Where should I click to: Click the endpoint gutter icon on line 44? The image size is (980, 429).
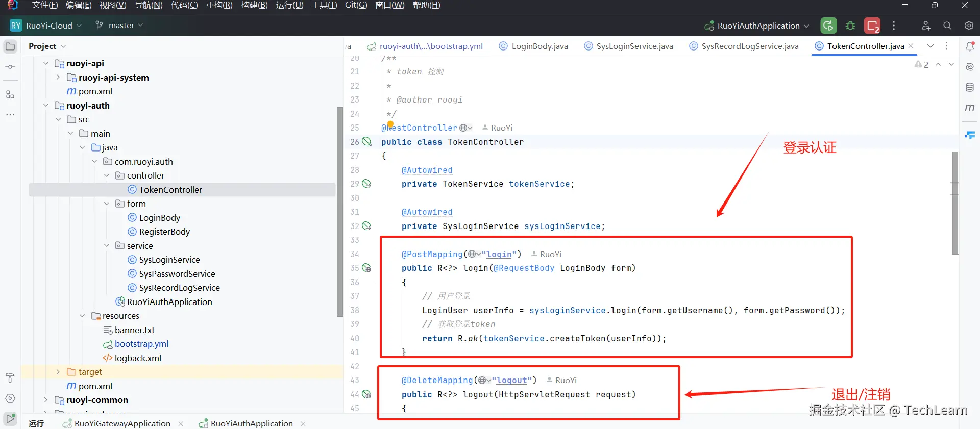click(366, 394)
